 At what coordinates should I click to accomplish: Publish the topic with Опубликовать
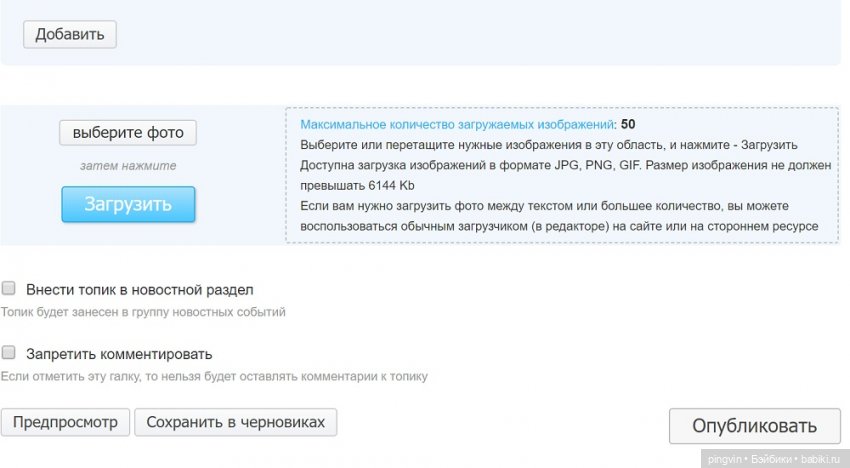pos(754,426)
